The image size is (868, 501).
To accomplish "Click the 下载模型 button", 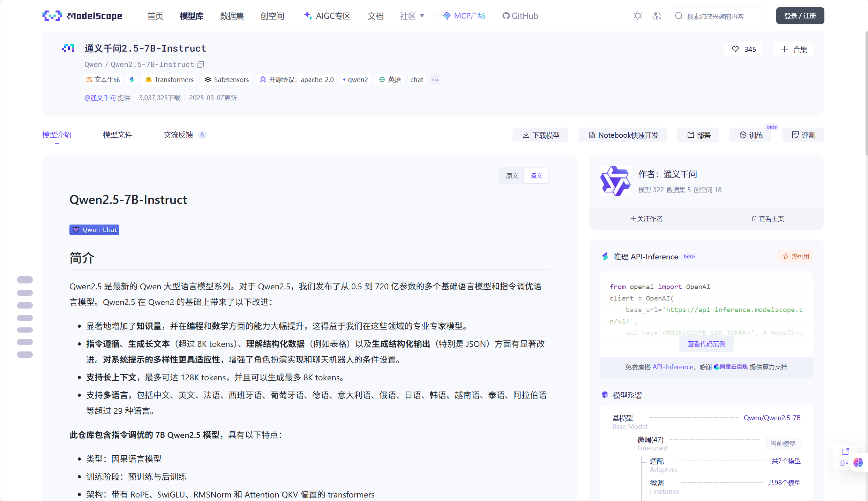I will pyautogui.click(x=540, y=135).
